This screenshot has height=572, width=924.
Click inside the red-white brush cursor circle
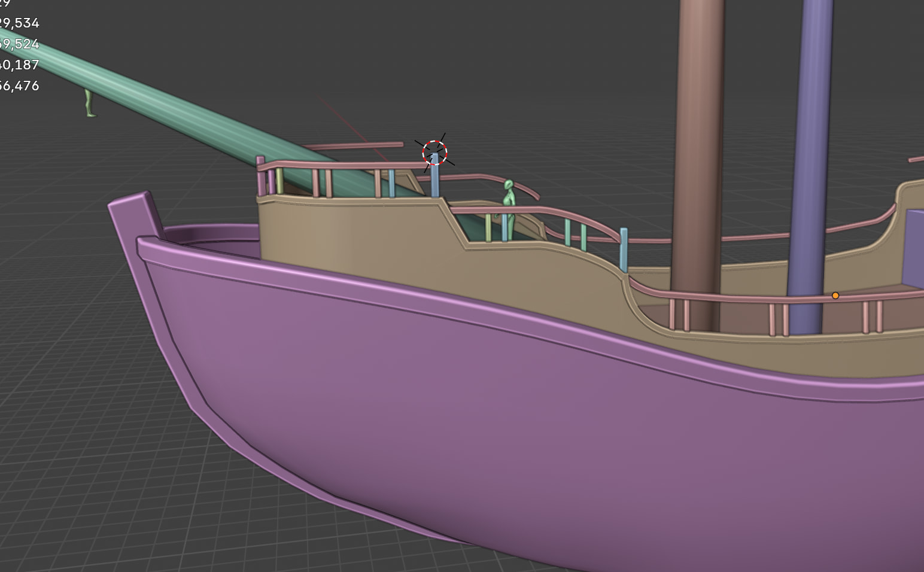(x=434, y=153)
